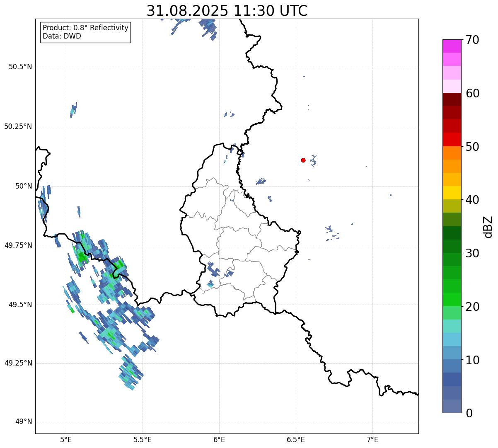Click the yellow swatch just above 40
This screenshot has width=498, height=448.
[x=452, y=193]
